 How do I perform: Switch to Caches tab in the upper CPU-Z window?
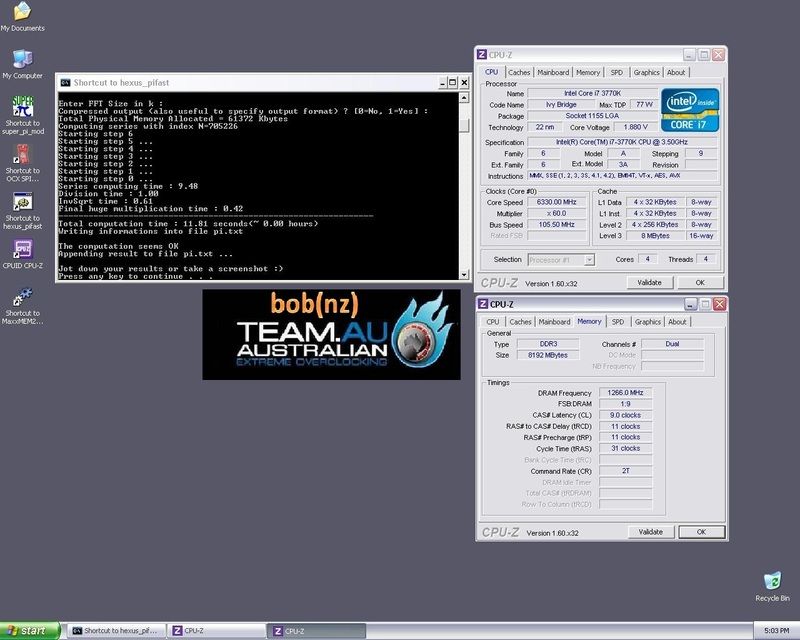(x=519, y=72)
